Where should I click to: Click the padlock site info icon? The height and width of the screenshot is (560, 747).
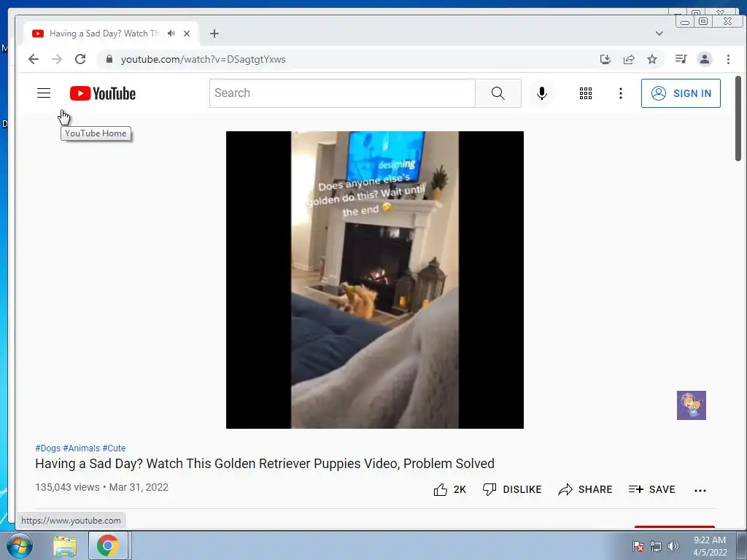pyautogui.click(x=109, y=59)
